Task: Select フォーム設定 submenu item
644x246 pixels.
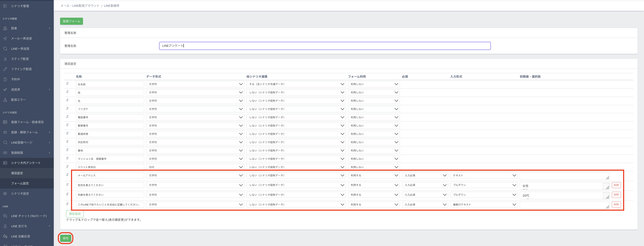Action: point(20,183)
